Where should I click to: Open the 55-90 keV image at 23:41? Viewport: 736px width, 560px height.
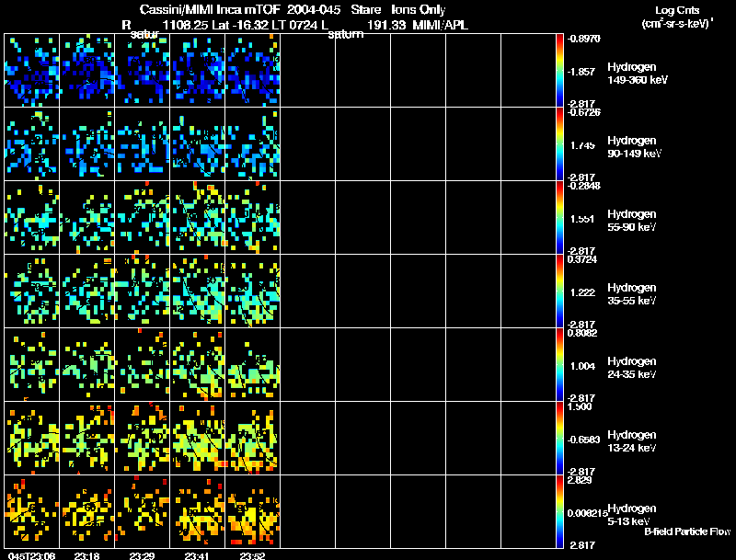197,218
